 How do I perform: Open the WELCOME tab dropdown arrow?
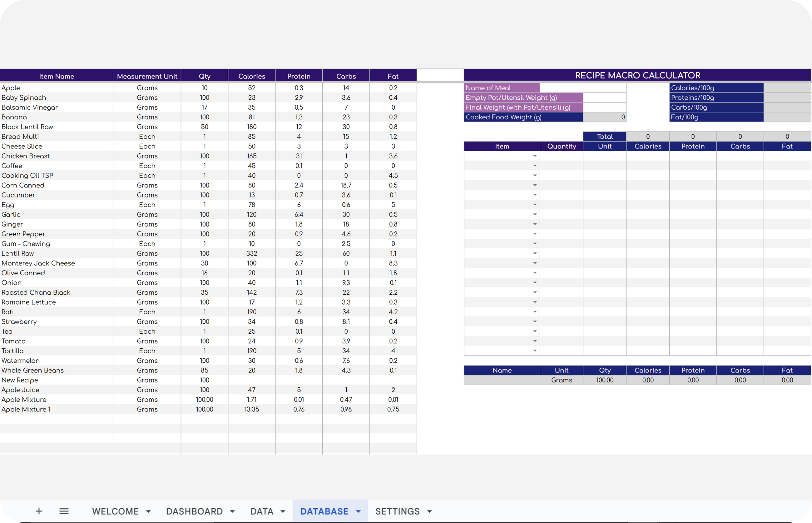coord(148,511)
